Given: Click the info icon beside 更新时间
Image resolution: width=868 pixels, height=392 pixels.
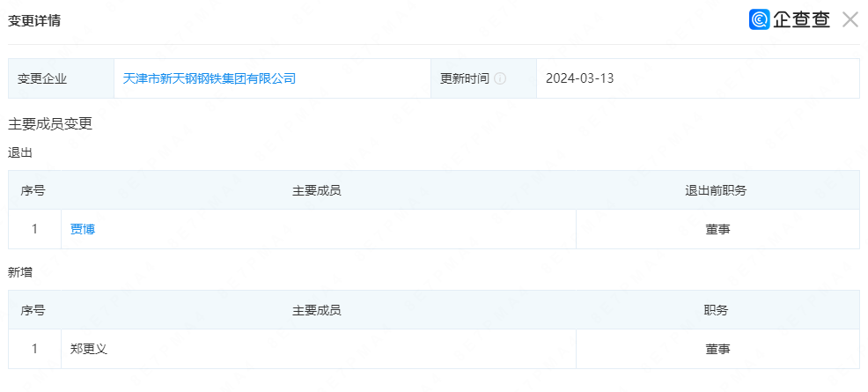Looking at the screenshot, I should click(500, 78).
